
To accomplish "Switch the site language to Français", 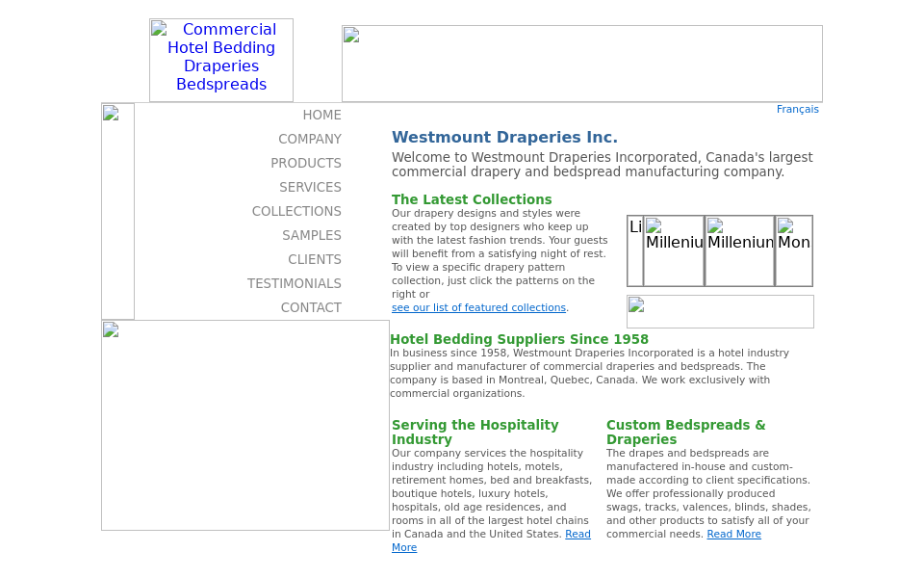I will pos(797,109).
